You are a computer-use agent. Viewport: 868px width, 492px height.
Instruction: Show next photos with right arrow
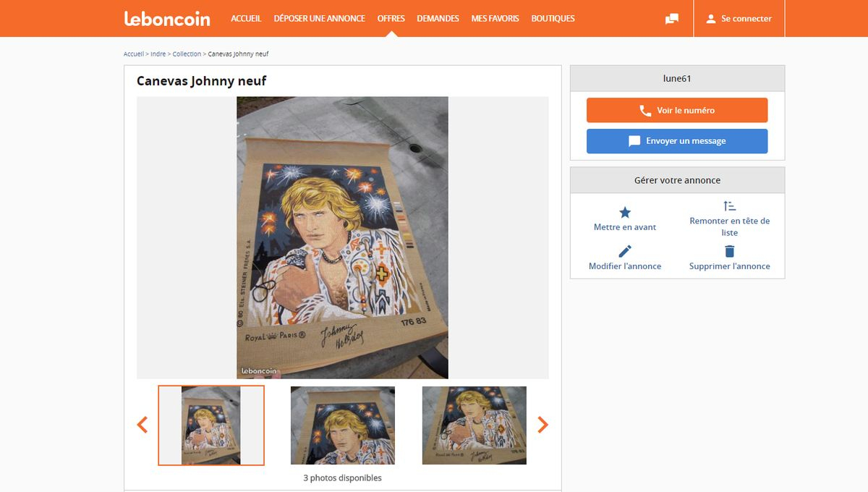(x=542, y=425)
